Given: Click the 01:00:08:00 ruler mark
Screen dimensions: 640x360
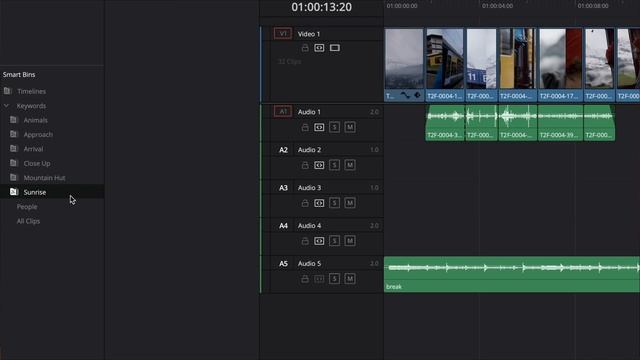Looking at the screenshot, I should [593, 6].
